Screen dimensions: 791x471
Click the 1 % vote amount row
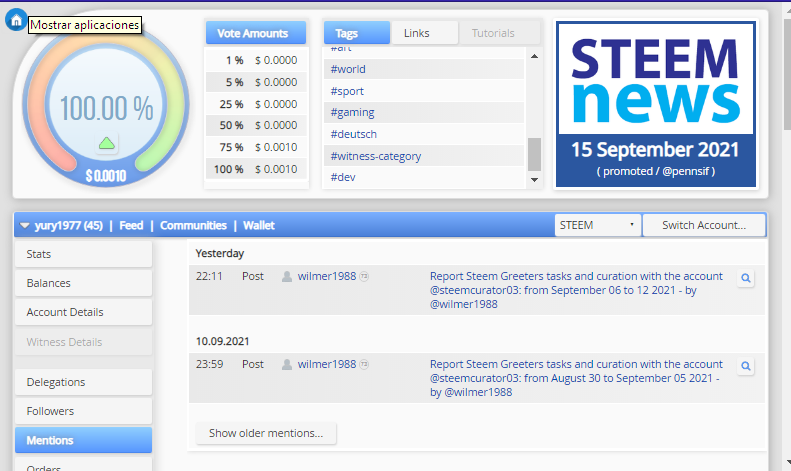[256, 60]
